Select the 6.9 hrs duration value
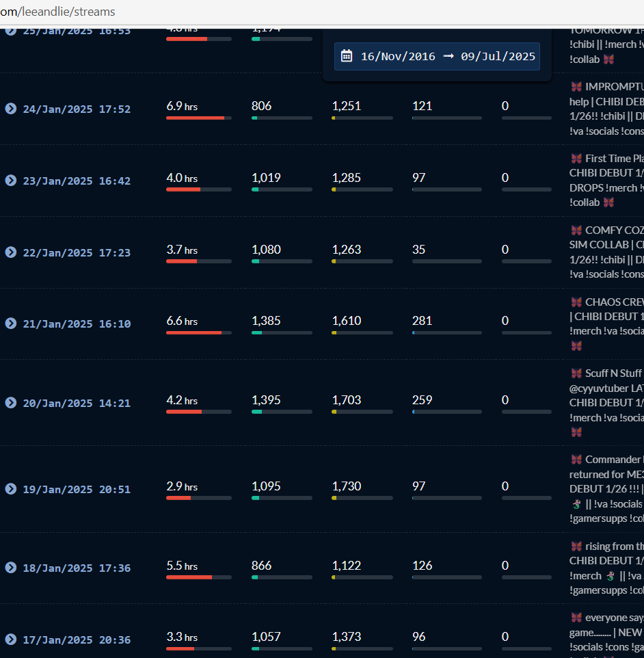The image size is (644, 658). 182,106
